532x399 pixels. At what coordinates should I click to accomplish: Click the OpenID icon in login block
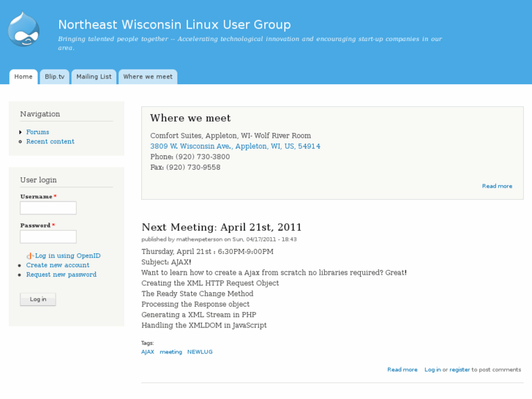30,256
